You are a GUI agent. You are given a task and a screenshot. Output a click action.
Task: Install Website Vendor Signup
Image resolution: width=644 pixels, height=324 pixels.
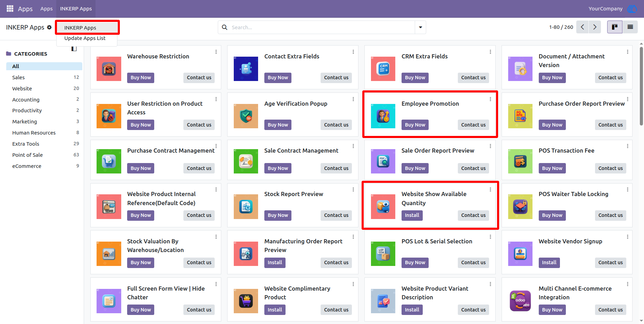coord(549,263)
